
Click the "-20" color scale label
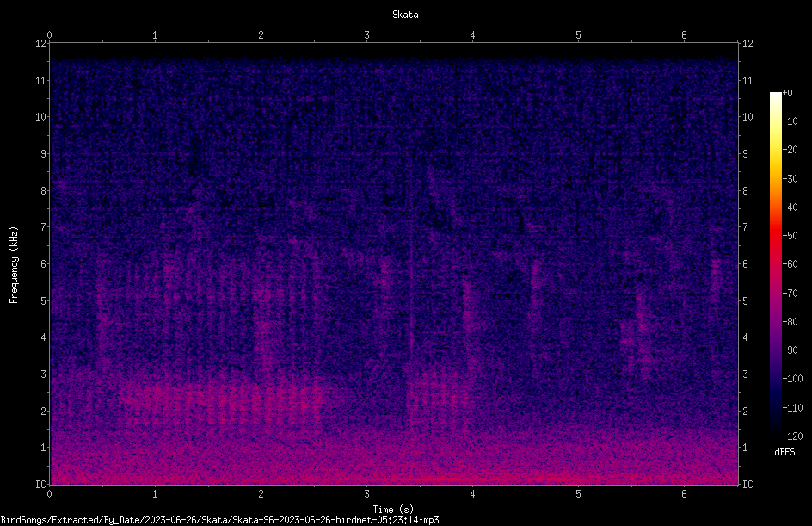[790, 150]
